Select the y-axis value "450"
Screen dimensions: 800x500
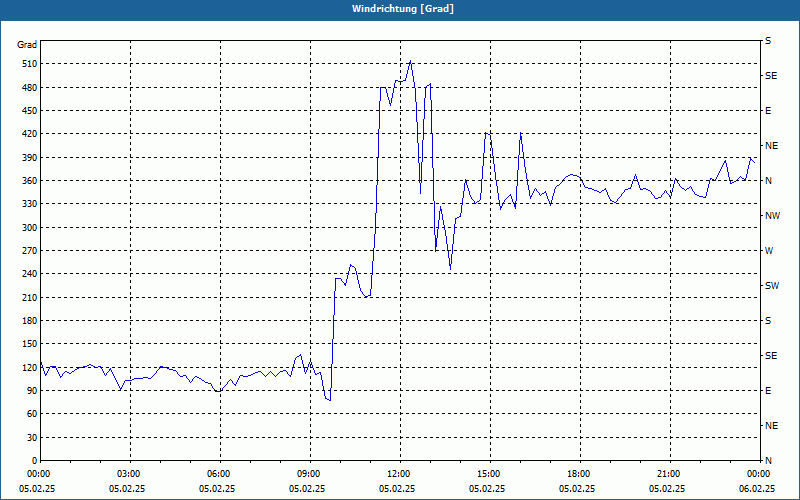[30, 111]
